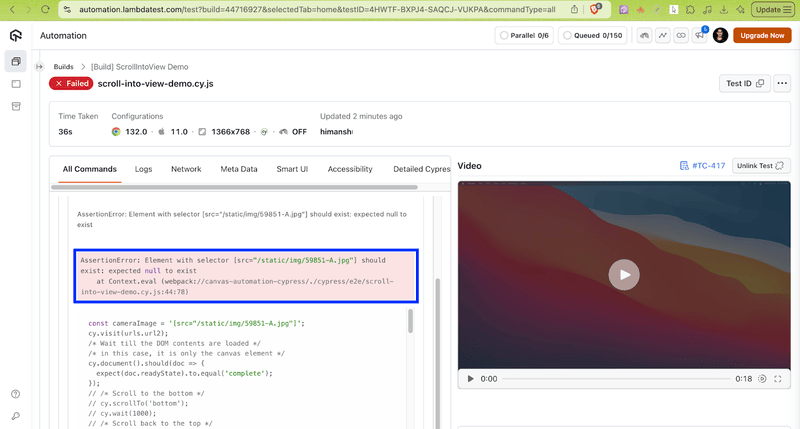Click the Parallel 0/6 indicator
The width and height of the screenshot is (800, 429).
coord(524,35)
